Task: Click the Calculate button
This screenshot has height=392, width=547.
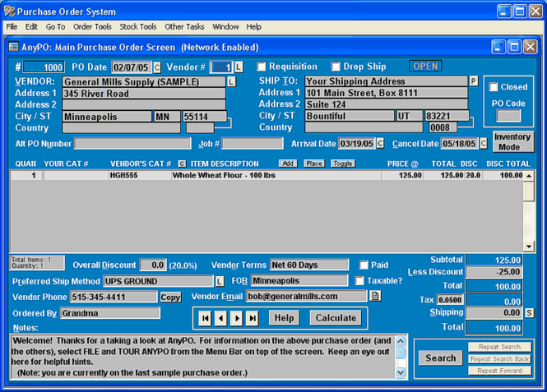Action: [336, 318]
